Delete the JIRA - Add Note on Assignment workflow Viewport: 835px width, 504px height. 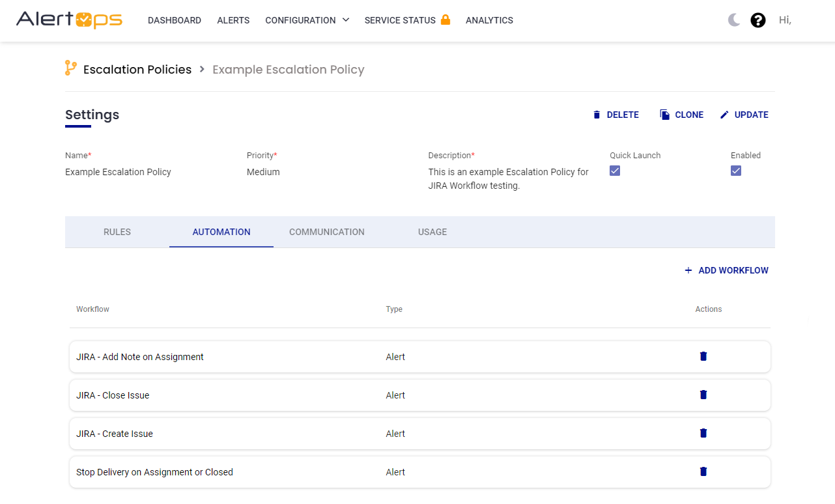pos(703,356)
